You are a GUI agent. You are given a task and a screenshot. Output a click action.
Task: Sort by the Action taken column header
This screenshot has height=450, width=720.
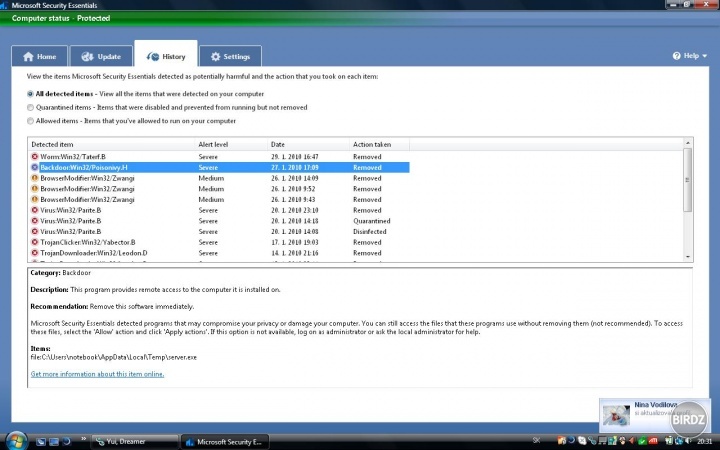coord(379,144)
